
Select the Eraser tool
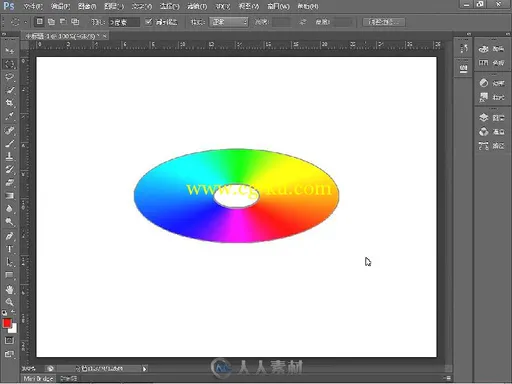coord(9,183)
